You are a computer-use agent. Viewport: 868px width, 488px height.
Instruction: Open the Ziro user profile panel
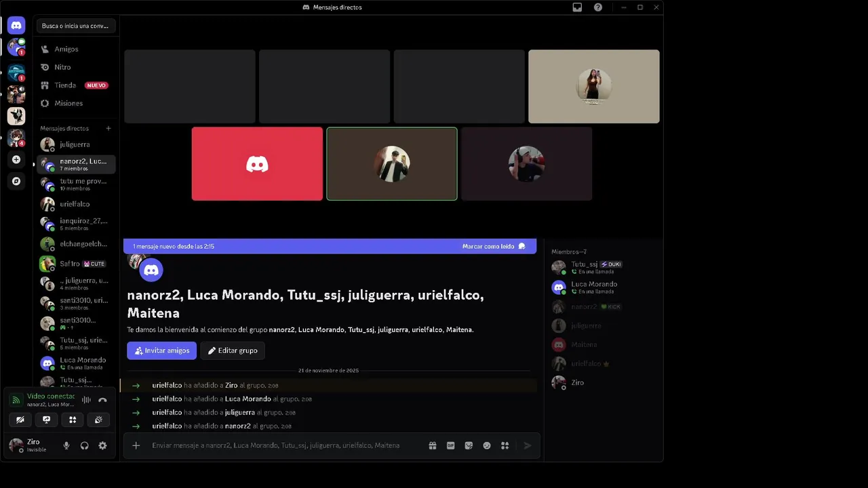(x=33, y=445)
